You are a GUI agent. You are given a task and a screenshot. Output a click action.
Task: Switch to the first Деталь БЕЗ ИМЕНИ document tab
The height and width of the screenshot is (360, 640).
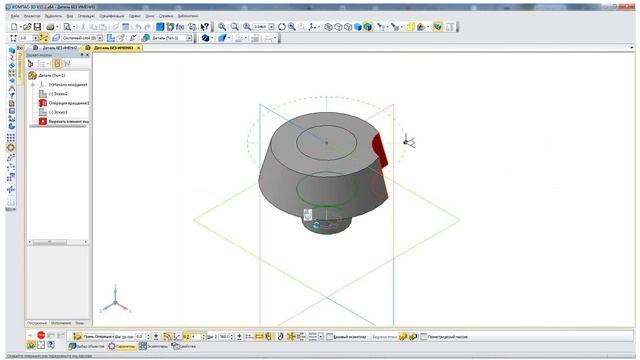tap(56, 48)
